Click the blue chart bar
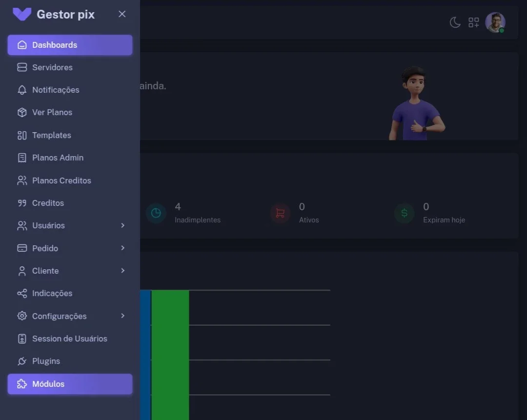The height and width of the screenshot is (420, 527). (145, 355)
